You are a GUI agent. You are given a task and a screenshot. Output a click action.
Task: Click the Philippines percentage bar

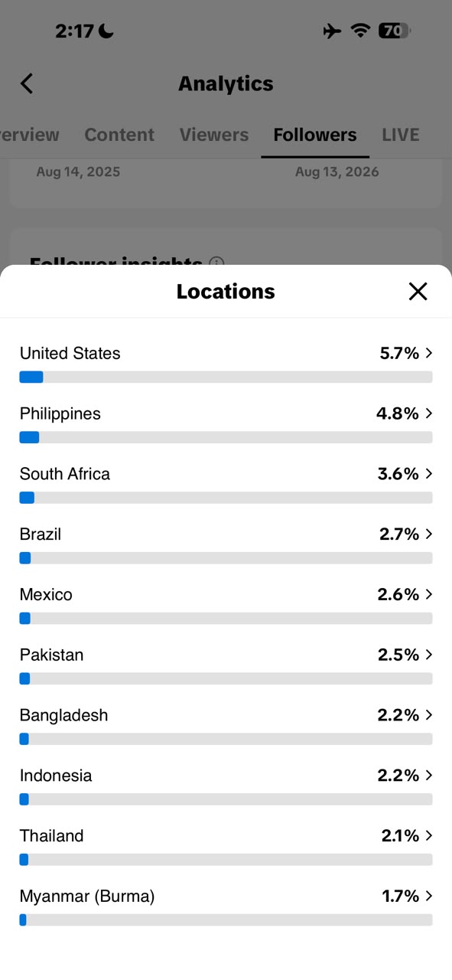226,437
